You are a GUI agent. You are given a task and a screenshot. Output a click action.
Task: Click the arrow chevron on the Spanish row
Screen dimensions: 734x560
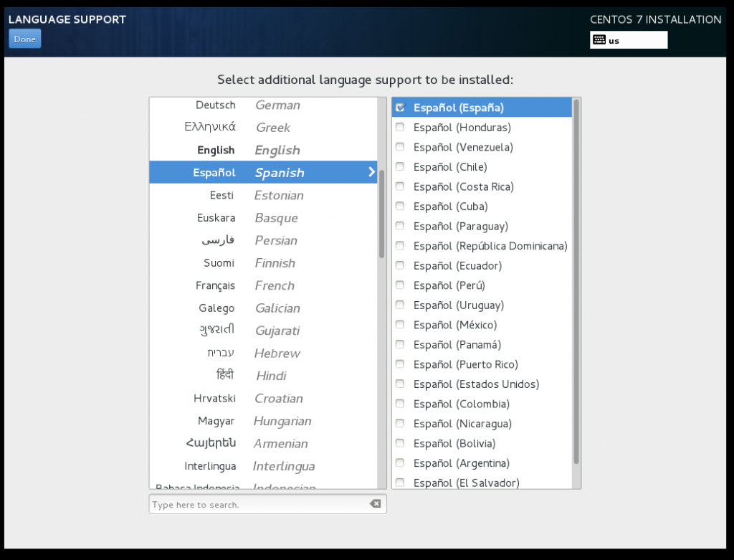pyautogui.click(x=371, y=172)
